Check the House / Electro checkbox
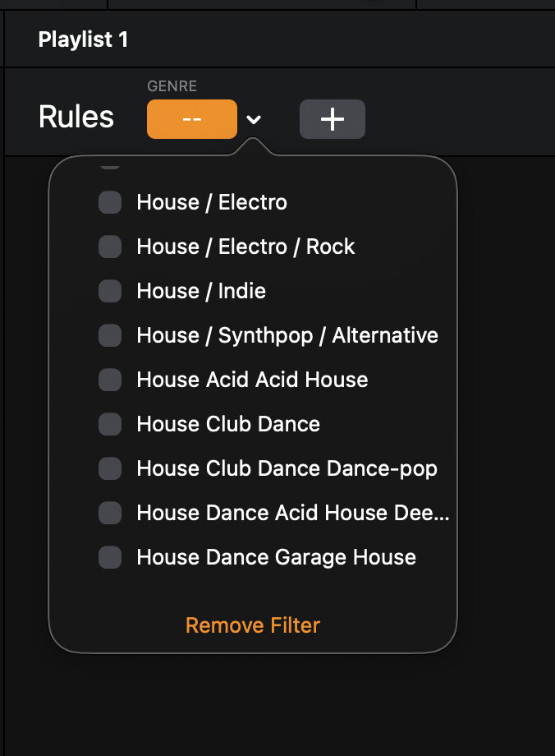Viewport: 555px width, 756px height. tap(110, 202)
